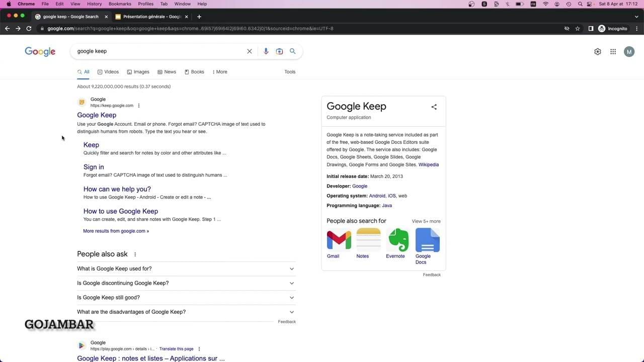Bookmark this page with the star icon
Image resolution: width=644 pixels, height=362 pixels.
tap(578, 29)
